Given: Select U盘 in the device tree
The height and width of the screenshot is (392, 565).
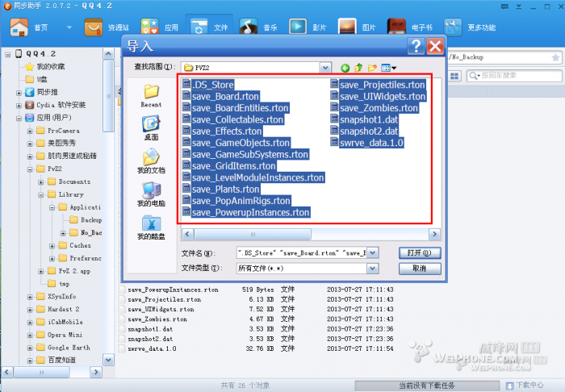Looking at the screenshot, I should coord(36,79).
